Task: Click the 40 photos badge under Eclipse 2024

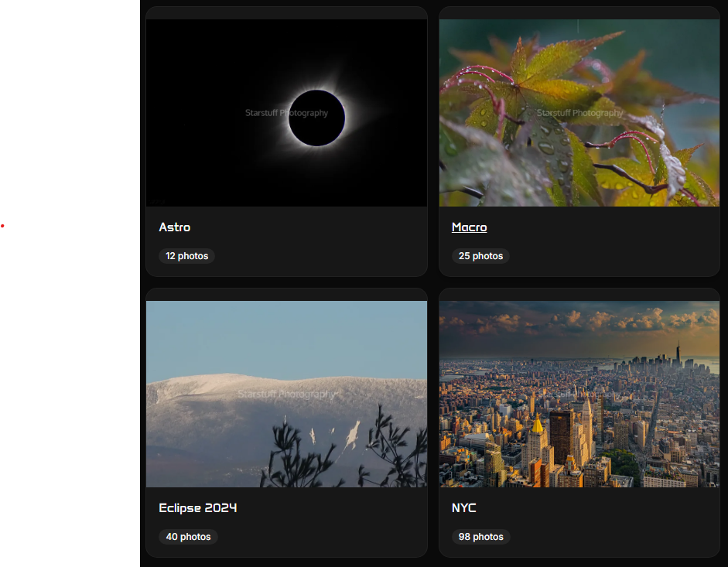Action: (x=188, y=536)
